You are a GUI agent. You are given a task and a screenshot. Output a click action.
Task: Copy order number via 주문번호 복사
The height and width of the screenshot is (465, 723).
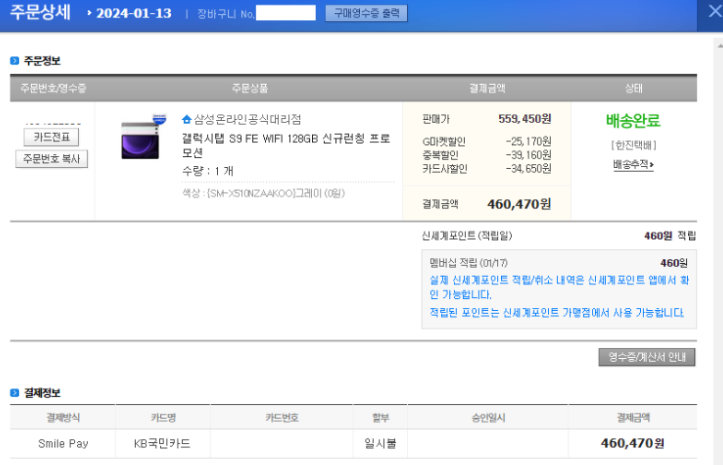coord(51,159)
